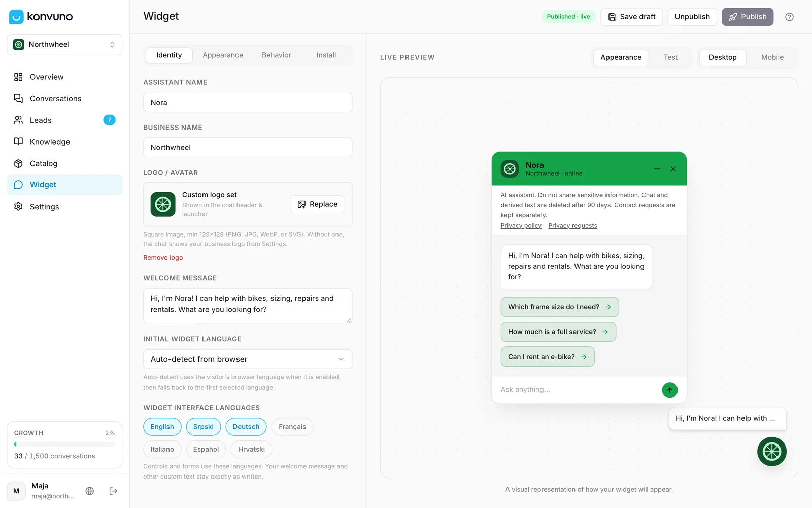Minimize the Nora chat preview
The image size is (812, 508).
click(657, 169)
